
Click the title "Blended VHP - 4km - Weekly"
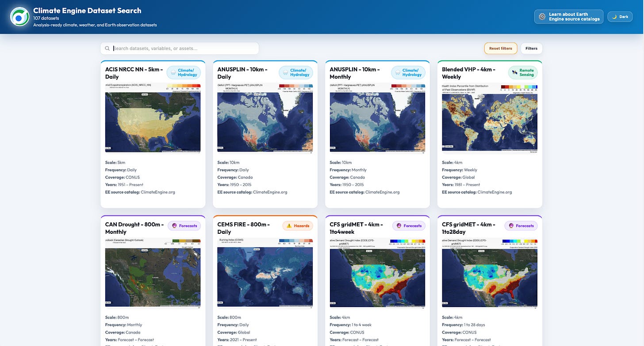(x=469, y=73)
